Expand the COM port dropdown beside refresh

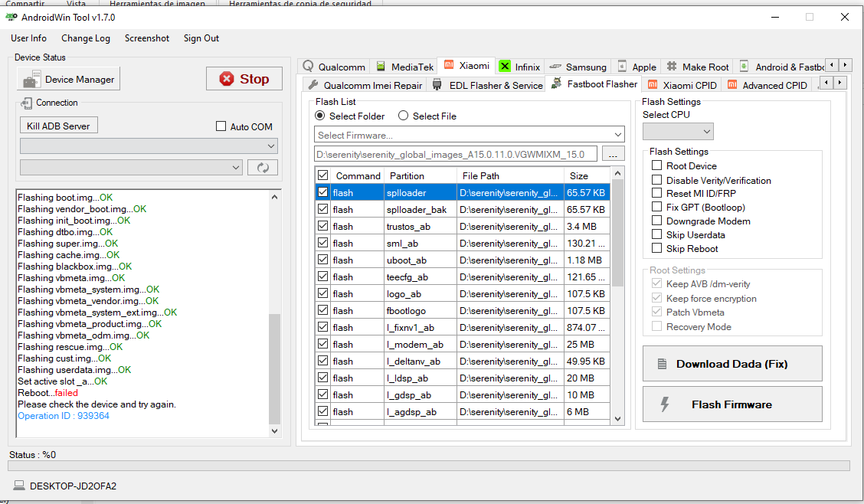point(131,168)
